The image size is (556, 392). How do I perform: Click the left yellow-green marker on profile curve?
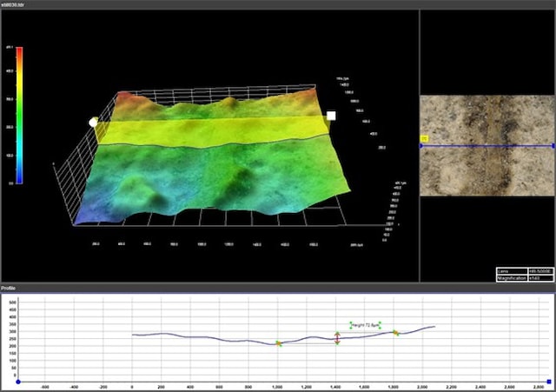279,344
